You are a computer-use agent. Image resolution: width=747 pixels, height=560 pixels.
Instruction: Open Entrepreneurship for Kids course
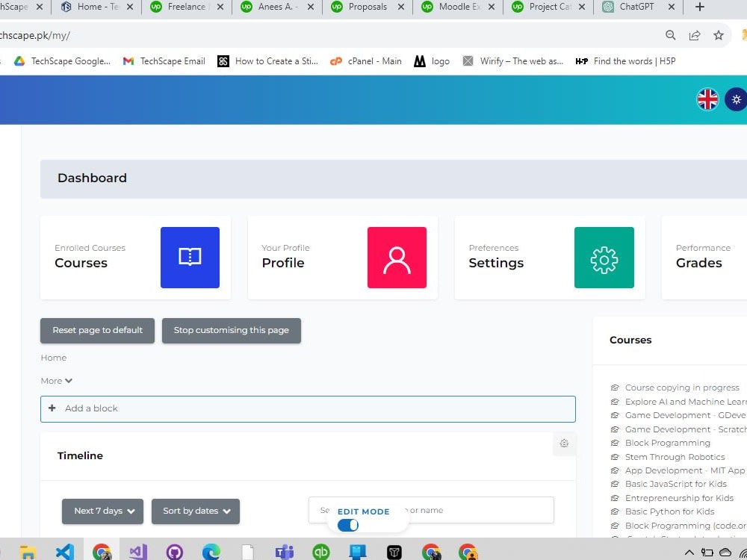pos(679,498)
